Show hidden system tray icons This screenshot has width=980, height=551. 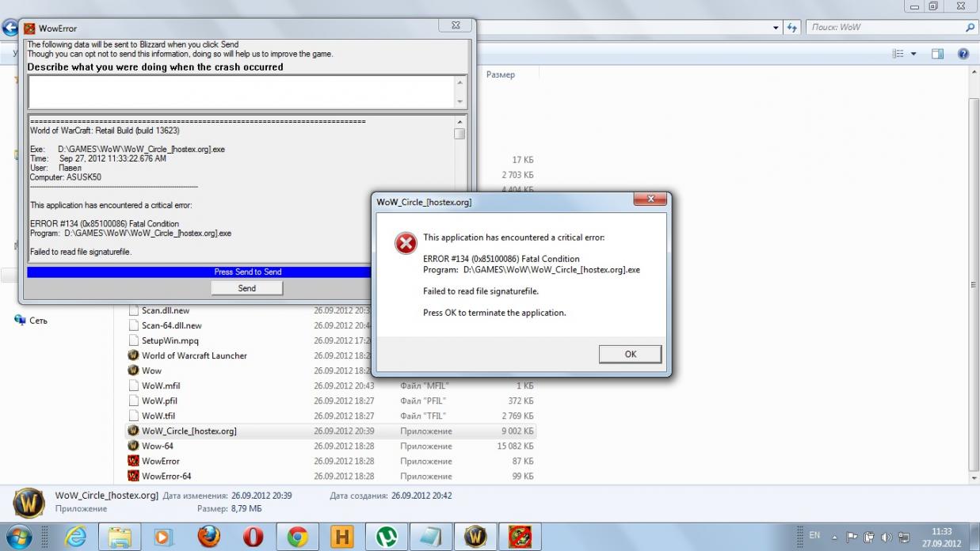[834, 537]
